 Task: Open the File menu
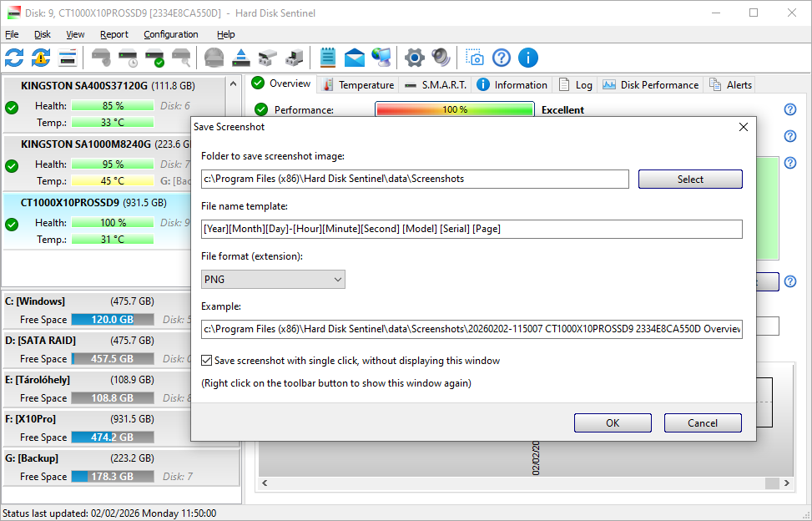[x=12, y=34]
